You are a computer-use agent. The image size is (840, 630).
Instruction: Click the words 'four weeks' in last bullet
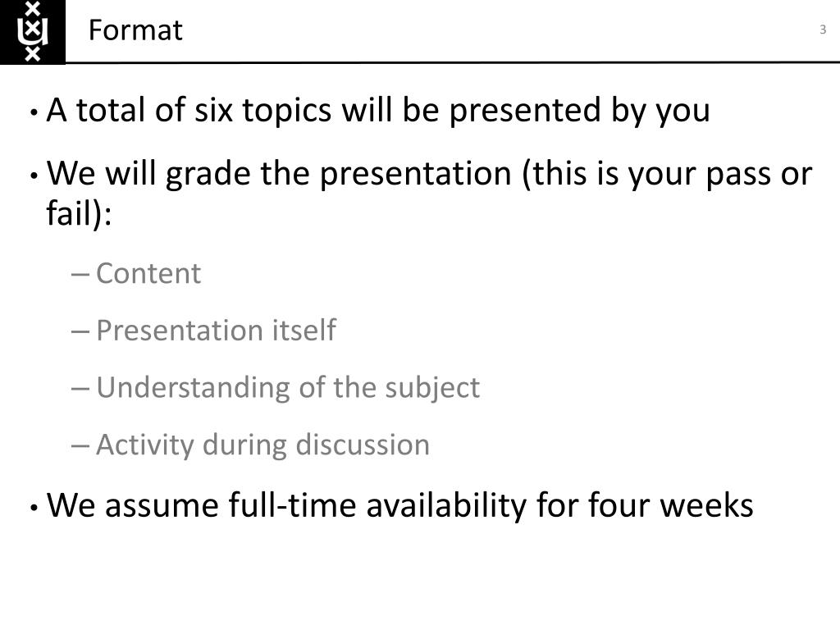[x=671, y=505]
